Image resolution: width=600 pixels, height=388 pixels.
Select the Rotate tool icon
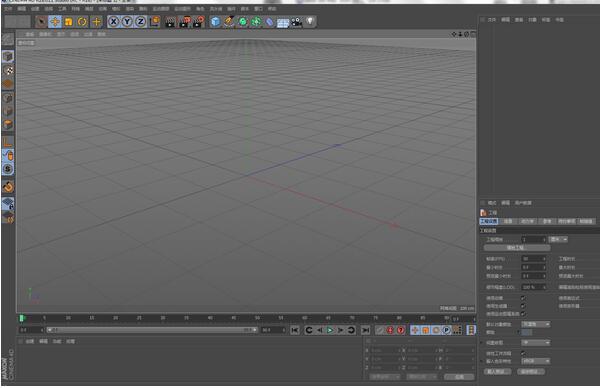pos(82,22)
